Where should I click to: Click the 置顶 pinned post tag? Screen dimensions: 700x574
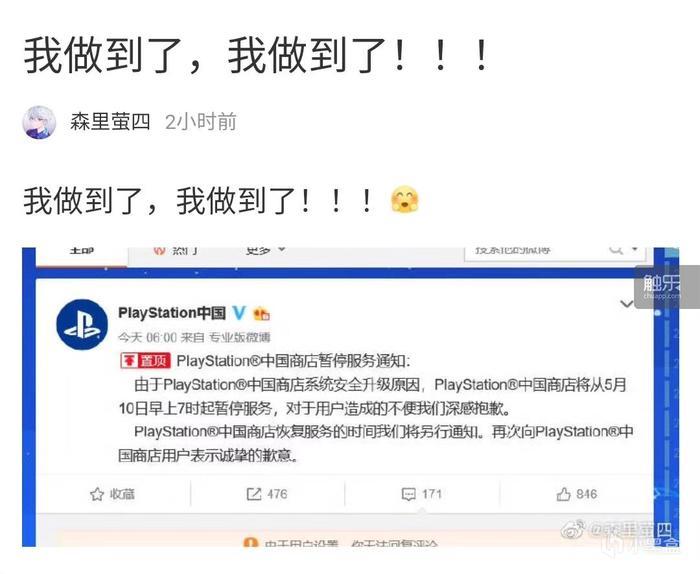[x=146, y=360]
